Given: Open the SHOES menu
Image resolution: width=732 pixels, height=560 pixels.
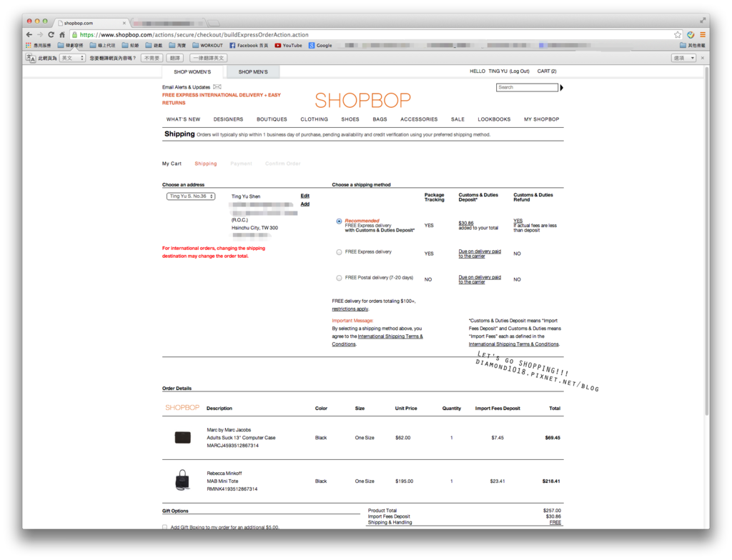Looking at the screenshot, I should coord(350,119).
